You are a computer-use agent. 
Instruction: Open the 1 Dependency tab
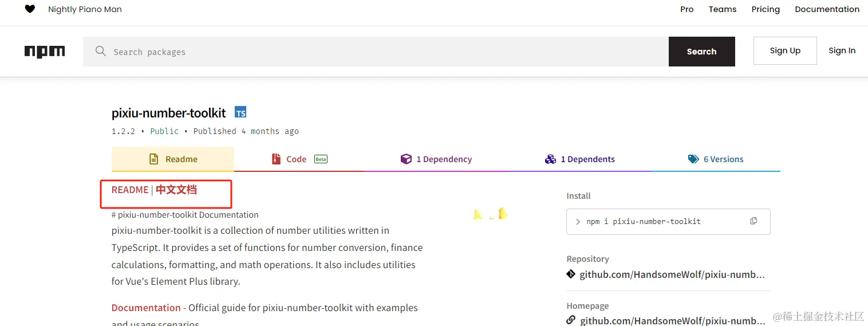click(436, 159)
